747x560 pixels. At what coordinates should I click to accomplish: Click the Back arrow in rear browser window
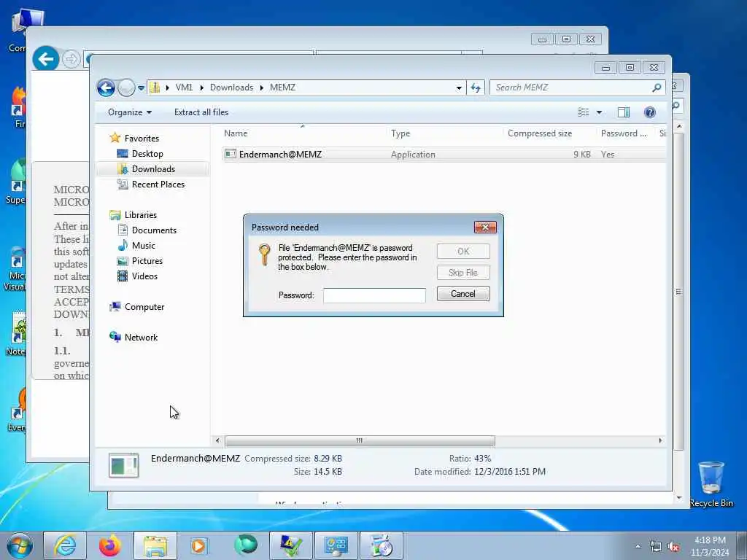[x=46, y=59]
